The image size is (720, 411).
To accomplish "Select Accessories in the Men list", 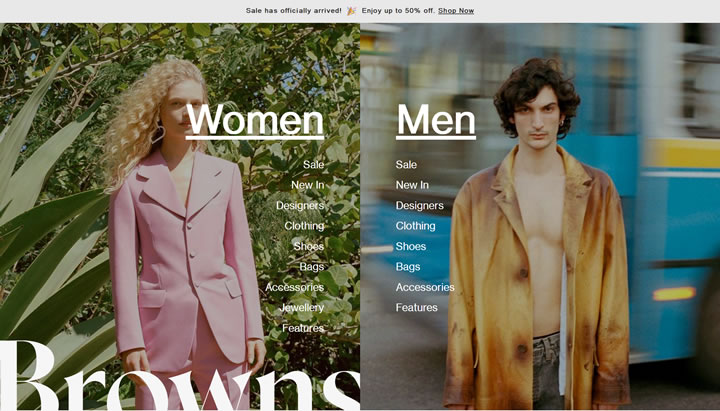I will 424,287.
